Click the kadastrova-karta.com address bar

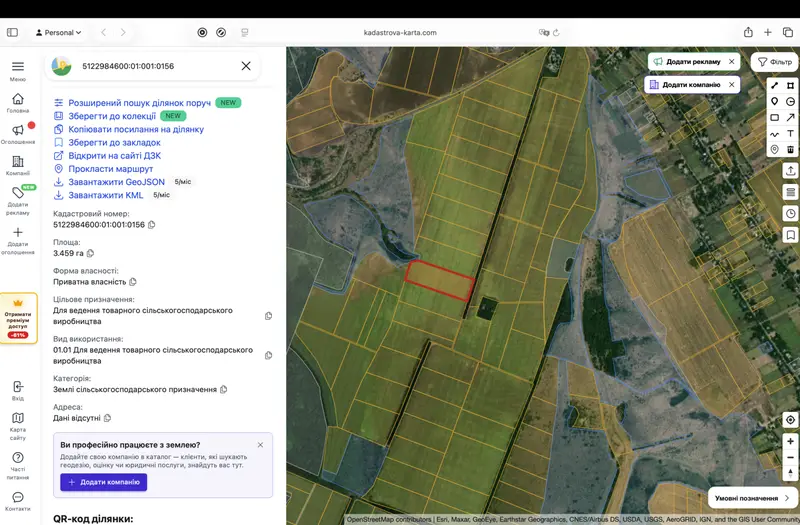coord(400,33)
